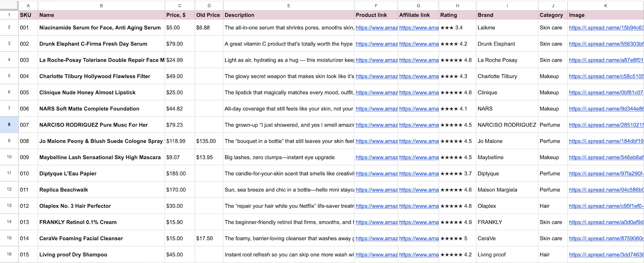This screenshot has width=644, height=263.
Task: Select the 'Drunk Elephant C-Firma Fresh Day Serum' cell
Action: click(x=101, y=44)
